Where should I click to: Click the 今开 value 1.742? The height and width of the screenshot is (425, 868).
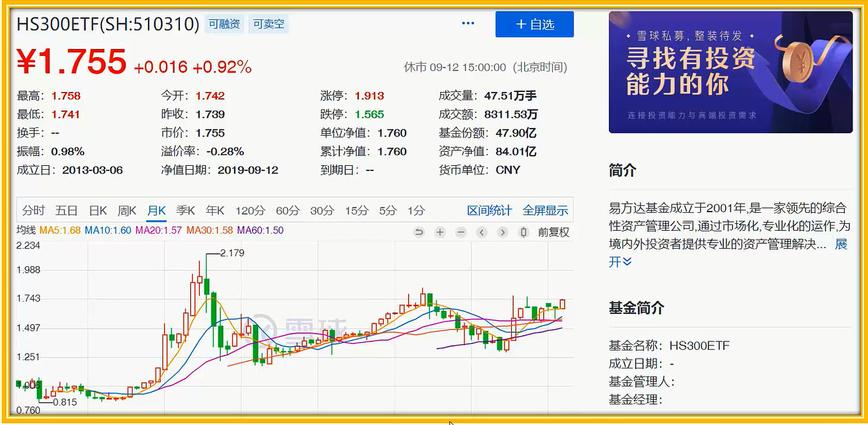(210, 96)
